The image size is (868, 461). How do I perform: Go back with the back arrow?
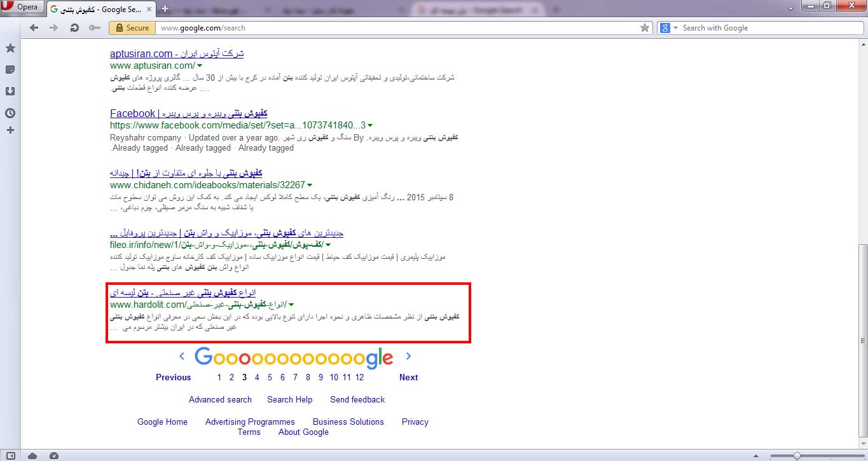click(34, 28)
